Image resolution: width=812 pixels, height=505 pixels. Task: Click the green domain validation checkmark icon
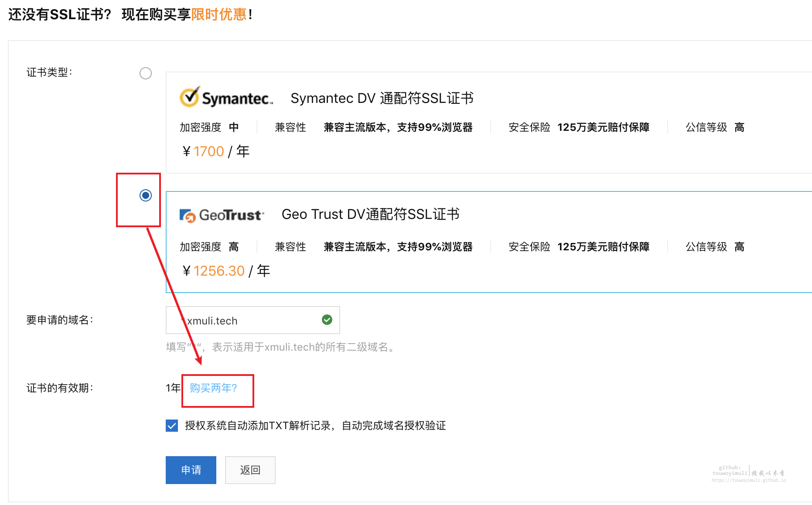point(327,320)
